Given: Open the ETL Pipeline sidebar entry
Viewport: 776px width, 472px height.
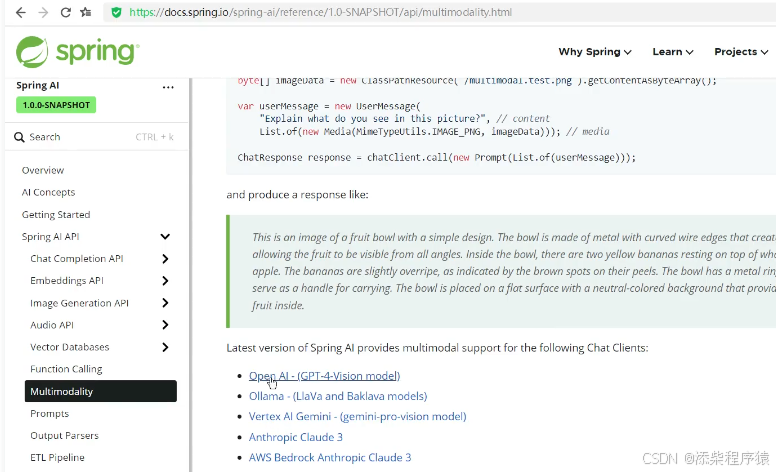Looking at the screenshot, I should [x=57, y=457].
